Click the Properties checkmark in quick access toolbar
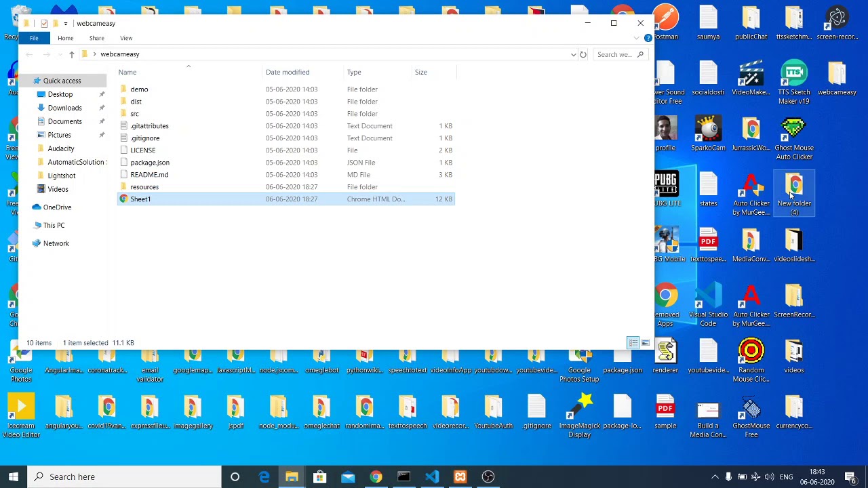This screenshot has height=488, width=868. pos(44,24)
